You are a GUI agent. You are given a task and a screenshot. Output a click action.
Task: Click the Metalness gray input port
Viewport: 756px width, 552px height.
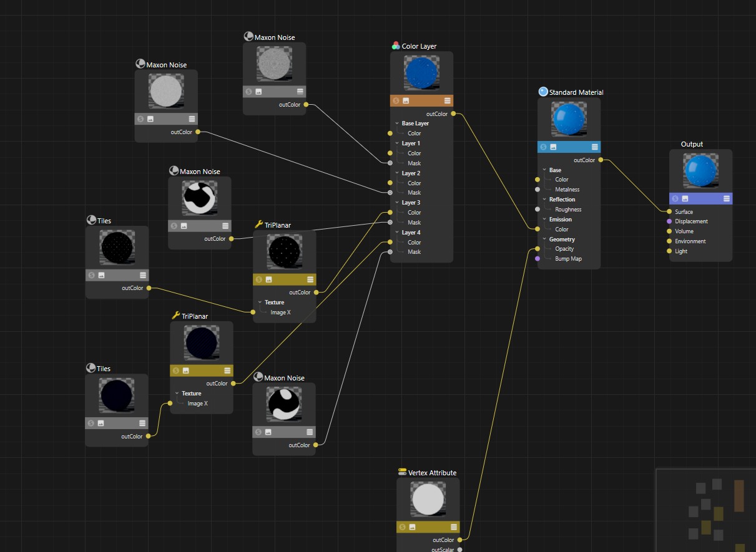click(538, 189)
